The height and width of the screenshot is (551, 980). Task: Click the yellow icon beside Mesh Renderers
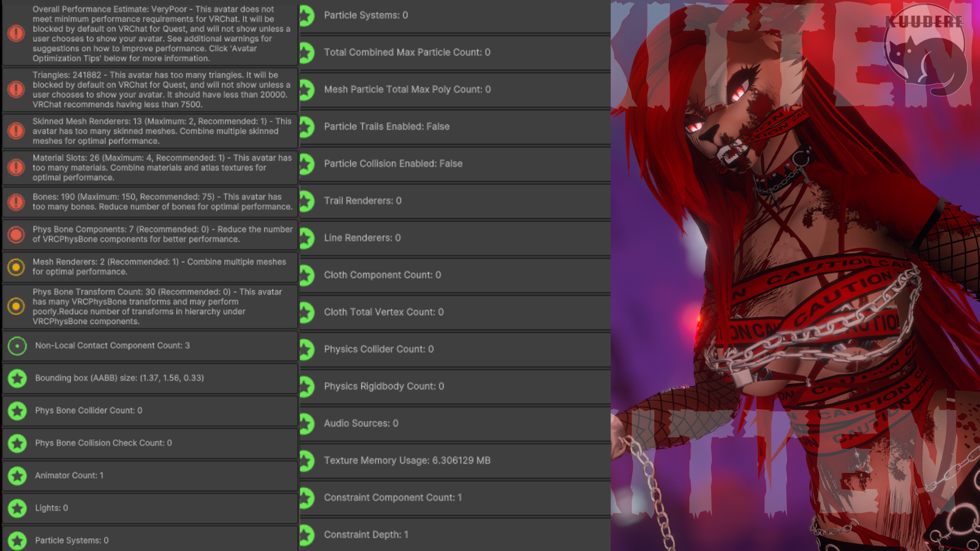[16, 266]
